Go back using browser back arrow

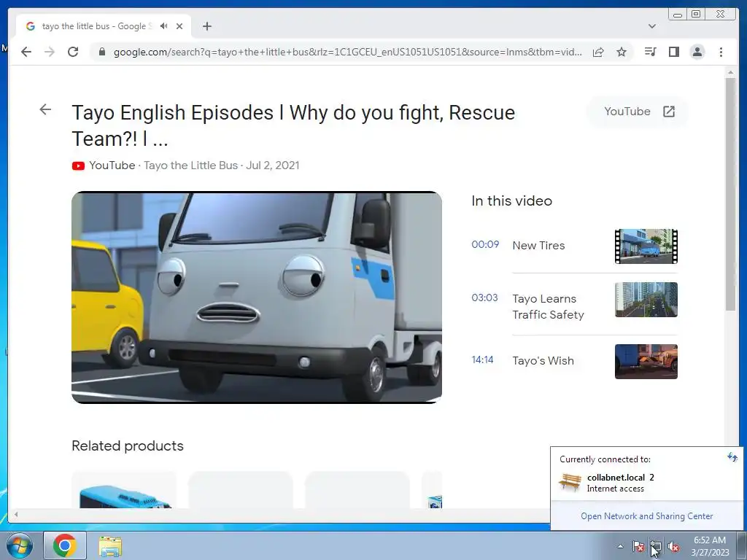coord(26,52)
